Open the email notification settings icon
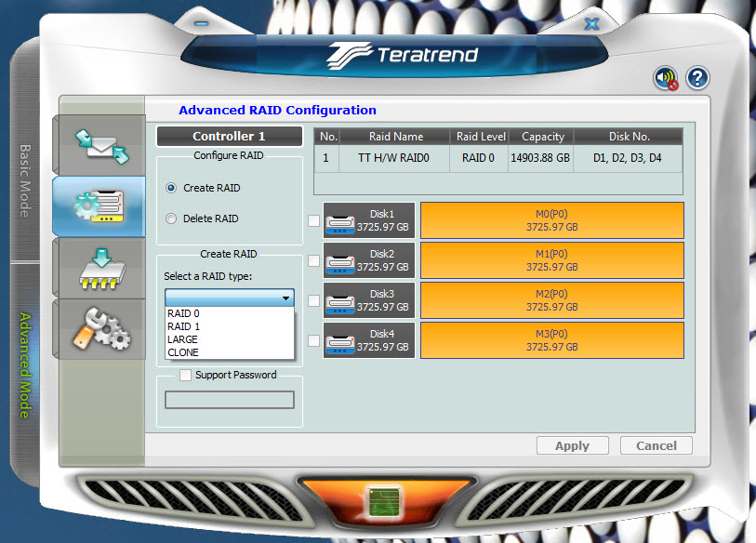Image resolution: width=756 pixels, height=543 pixels. (x=101, y=146)
